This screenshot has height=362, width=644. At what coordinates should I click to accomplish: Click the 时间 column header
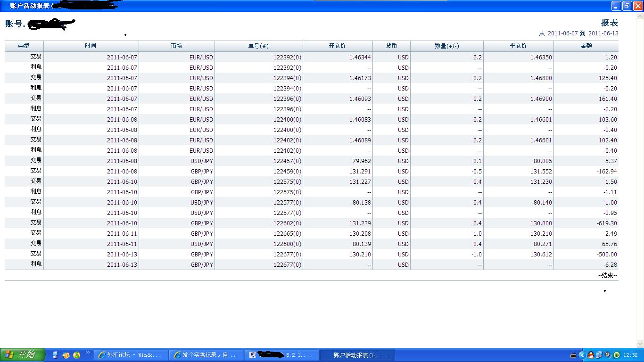pos(91,46)
